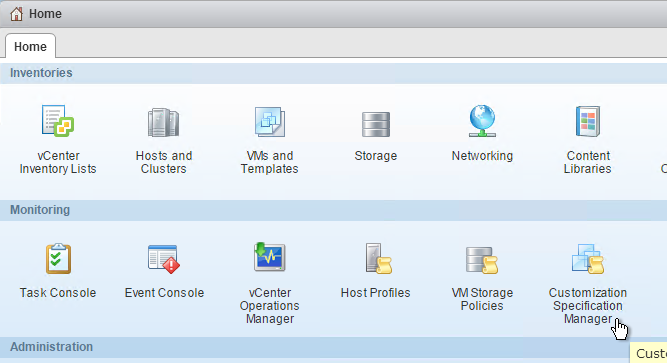
Task: Click the Networking label text
Action: (x=482, y=156)
